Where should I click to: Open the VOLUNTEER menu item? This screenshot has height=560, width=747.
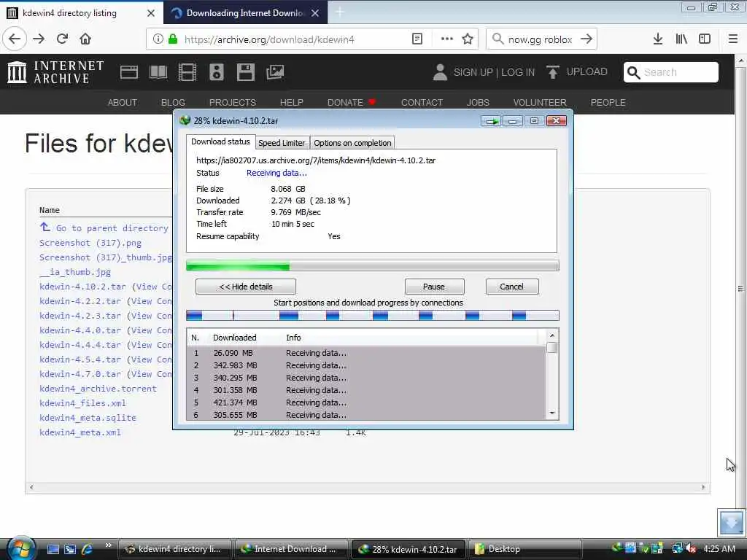tap(540, 102)
